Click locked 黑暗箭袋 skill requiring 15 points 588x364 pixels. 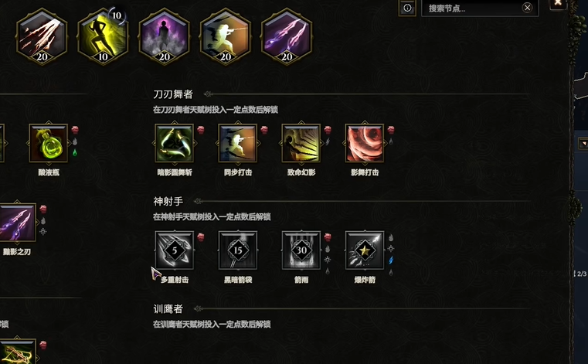pos(238,250)
